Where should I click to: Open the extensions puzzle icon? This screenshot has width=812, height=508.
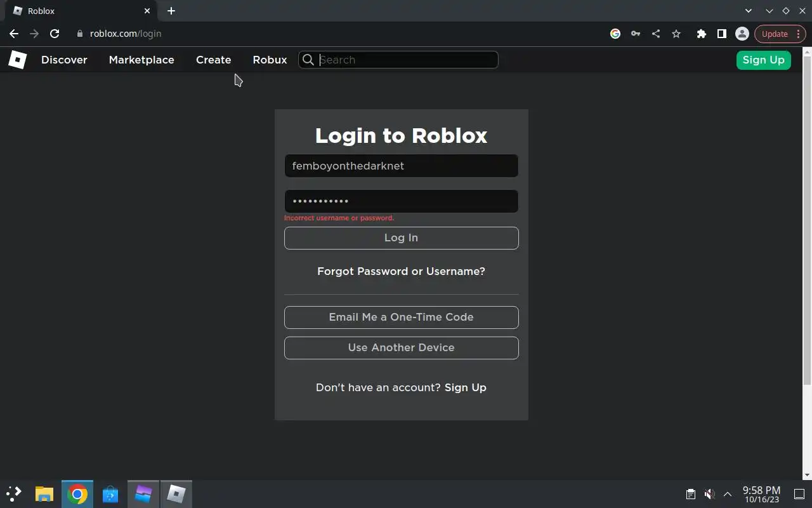[701, 34]
